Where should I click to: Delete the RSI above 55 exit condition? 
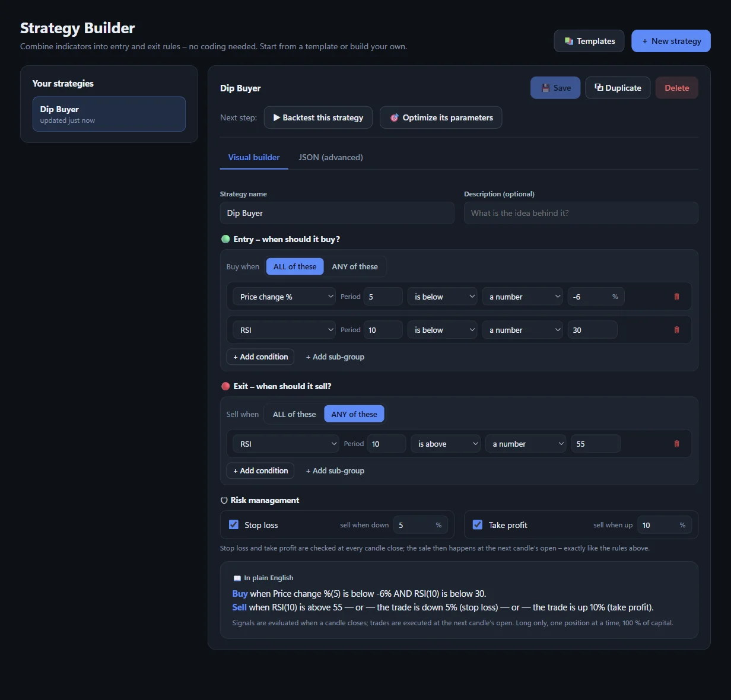click(676, 444)
